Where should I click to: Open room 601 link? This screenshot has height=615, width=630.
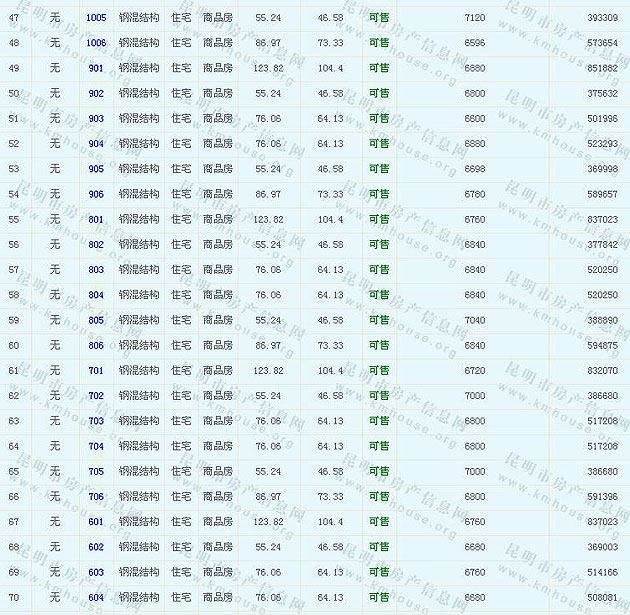(x=96, y=522)
